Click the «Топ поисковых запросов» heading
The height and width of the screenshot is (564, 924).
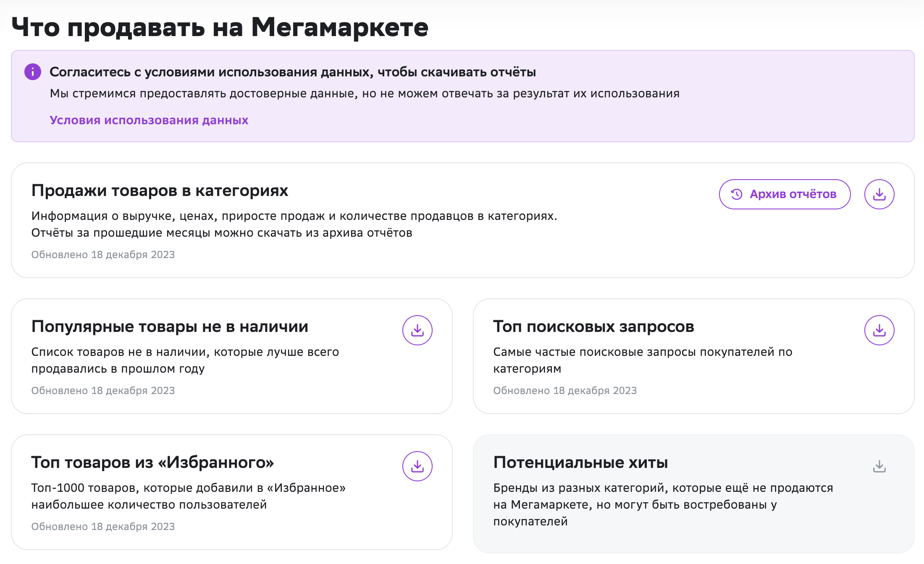pyautogui.click(x=593, y=326)
